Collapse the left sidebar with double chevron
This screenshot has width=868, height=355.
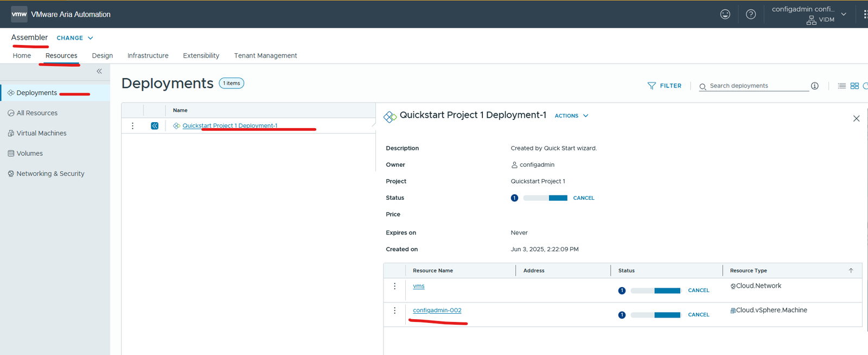coord(99,71)
